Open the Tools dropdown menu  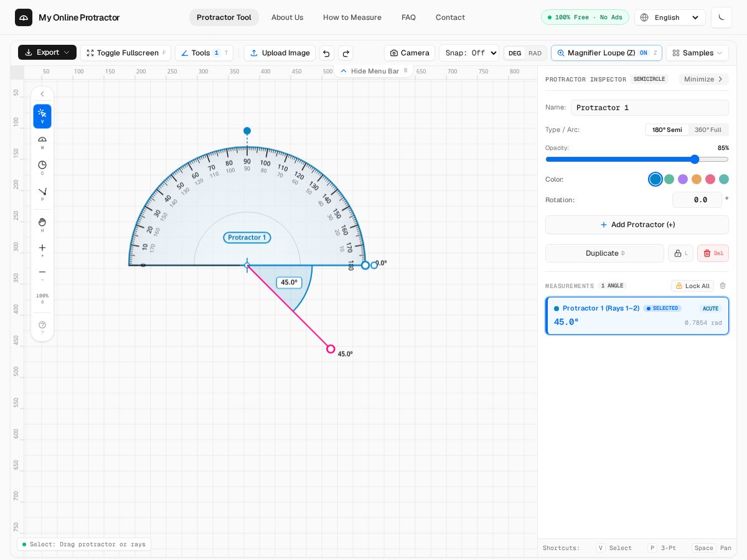[204, 53]
